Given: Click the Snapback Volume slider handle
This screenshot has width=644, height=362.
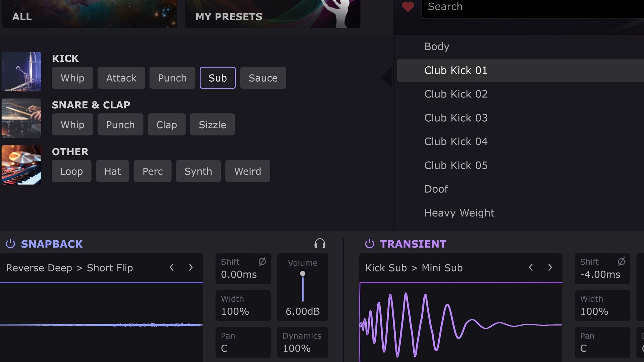Looking at the screenshot, I should (x=303, y=274).
